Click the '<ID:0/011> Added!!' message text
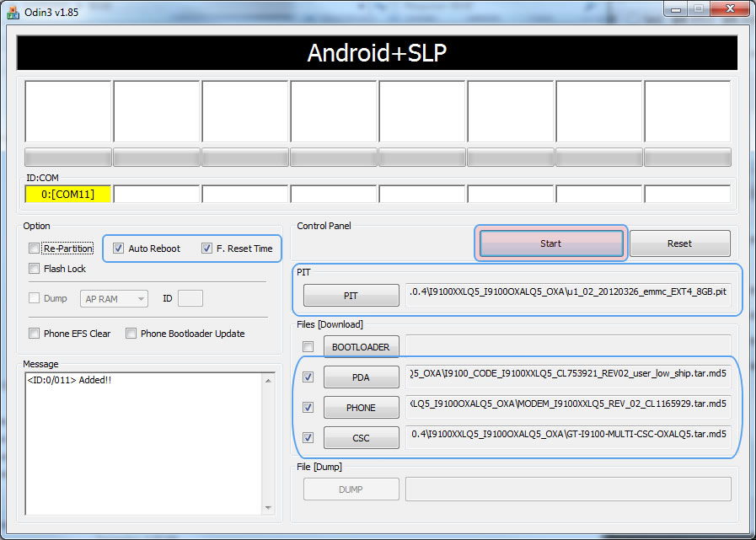Screen dimensions: 756x540 (x=69, y=381)
